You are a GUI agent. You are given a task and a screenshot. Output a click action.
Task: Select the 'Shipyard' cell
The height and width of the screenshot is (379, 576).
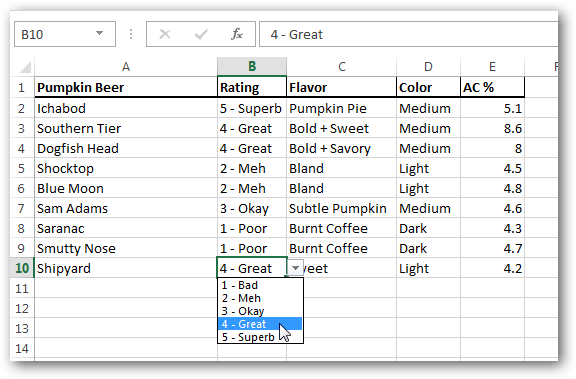point(126,268)
